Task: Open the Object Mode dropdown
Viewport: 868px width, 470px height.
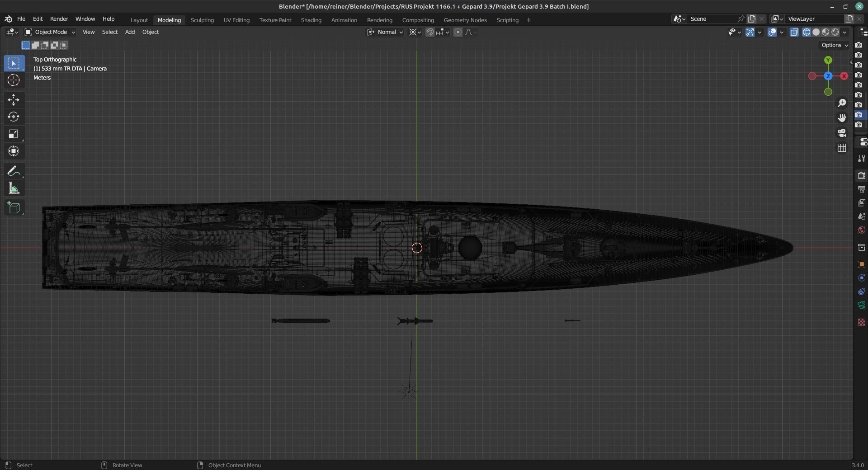Action: pyautogui.click(x=50, y=32)
